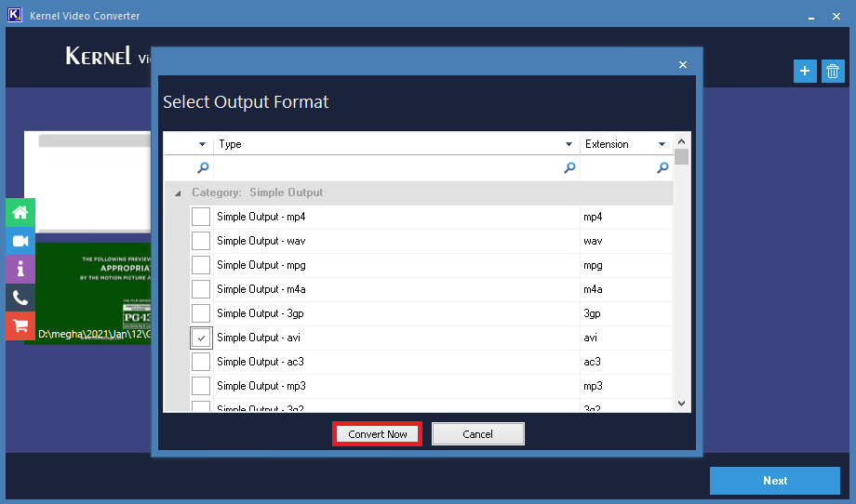
Task: Click the format list scrollbar up arrow
Action: (x=681, y=141)
